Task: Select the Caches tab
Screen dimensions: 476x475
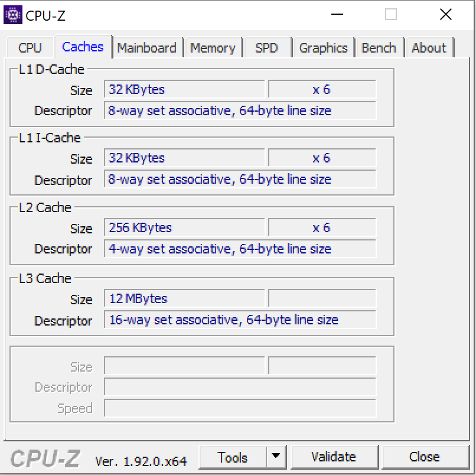Action: point(83,47)
